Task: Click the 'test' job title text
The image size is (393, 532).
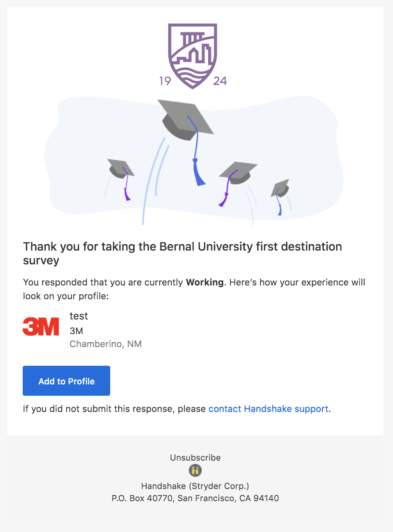Action: pyautogui.click(x=79, y=316)
